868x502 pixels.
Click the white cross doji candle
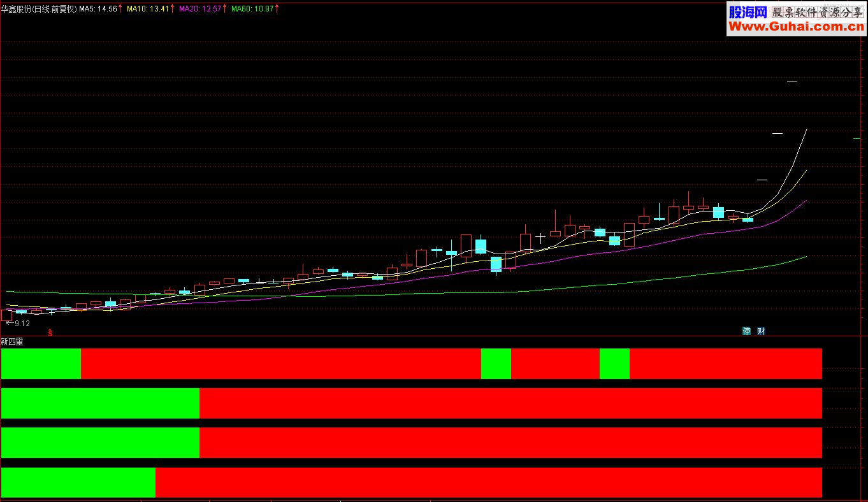tap(540, 238)
